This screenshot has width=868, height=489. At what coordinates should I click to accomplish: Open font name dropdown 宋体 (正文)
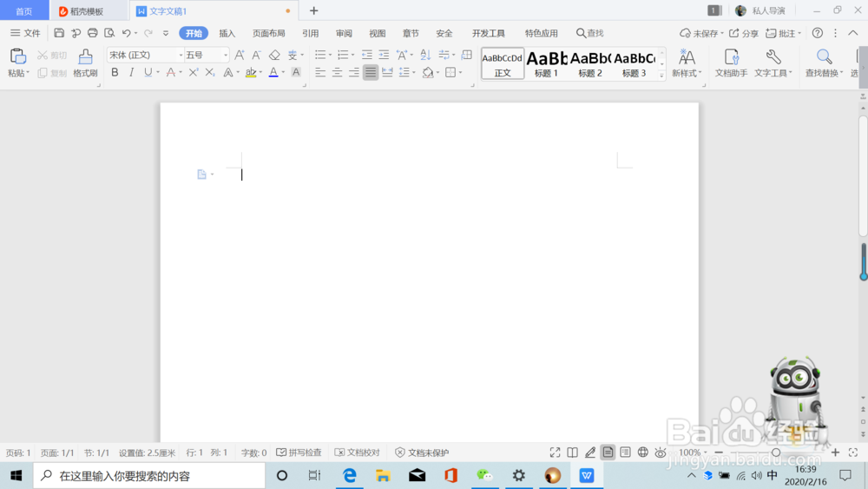click(x=181, y=55)
